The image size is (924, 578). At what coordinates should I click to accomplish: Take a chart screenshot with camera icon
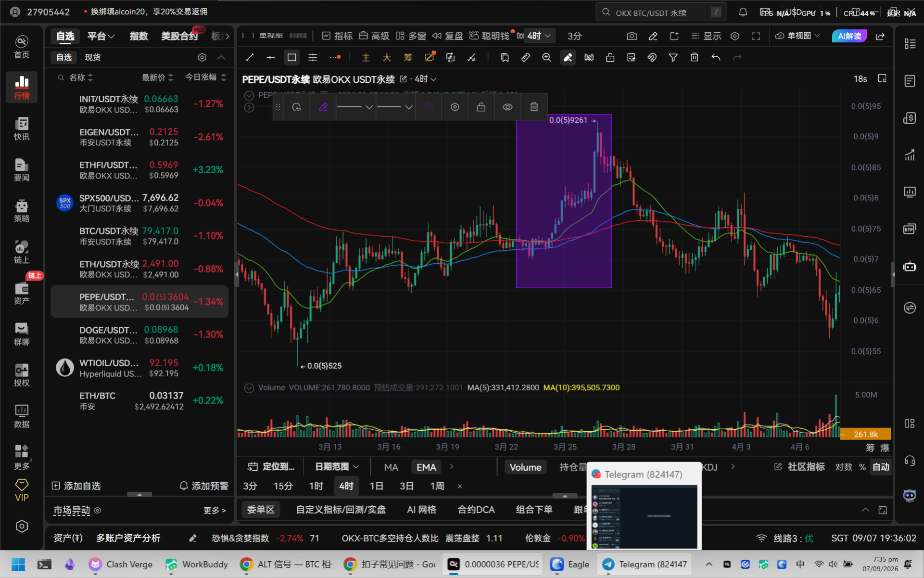[x=632, y=36]
